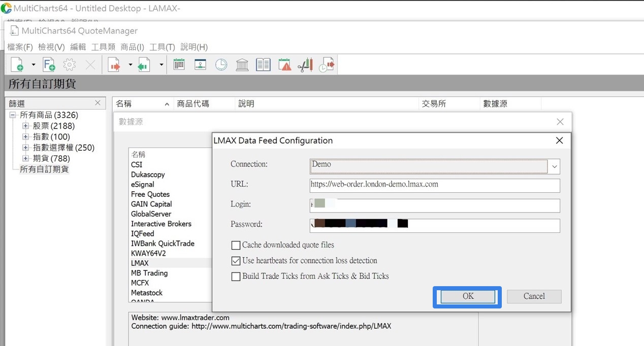Click the gear edit symbol icon
The image size is (644, 346).
click(70, 65)
